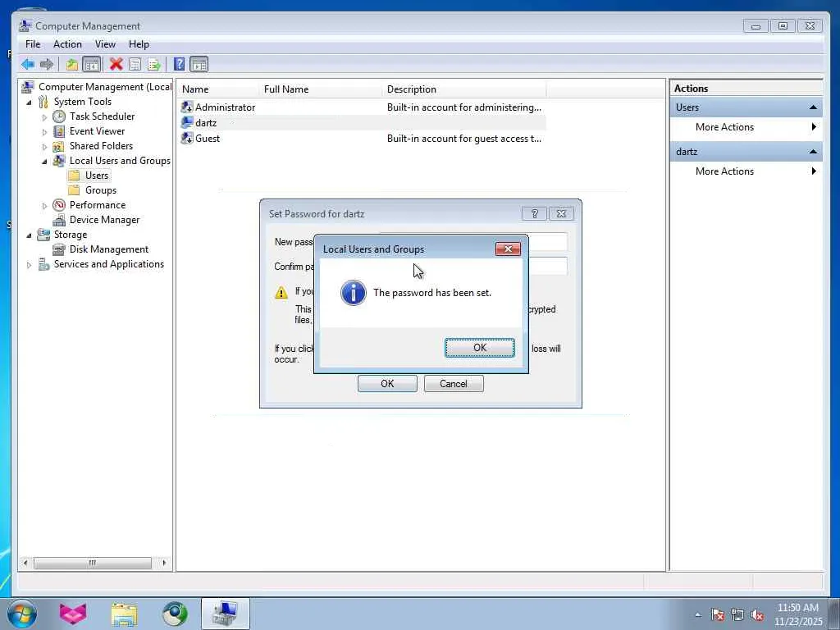Expand the Task Scheduler tree node
Screen dimensions: 840x630
click(x=44, y=116)
